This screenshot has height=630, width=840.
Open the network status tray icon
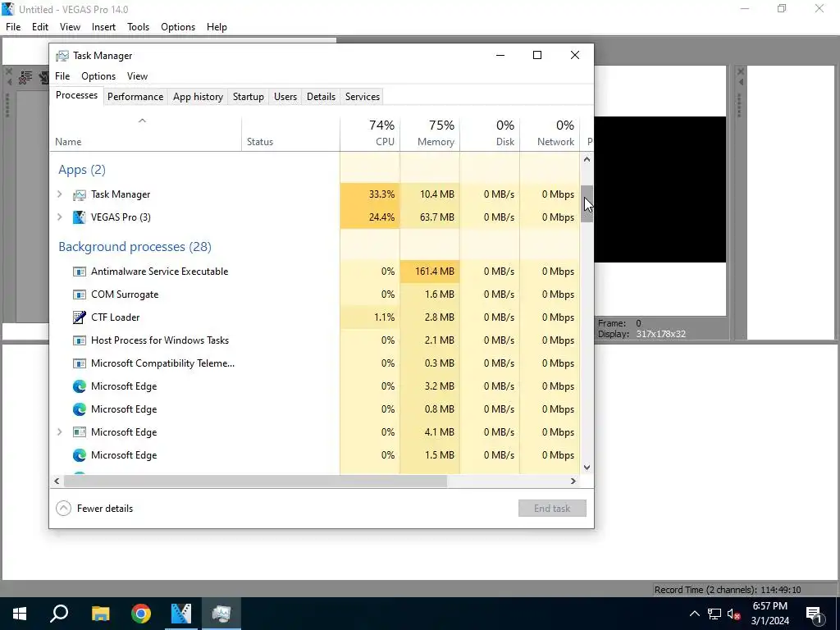click(714, 614)
